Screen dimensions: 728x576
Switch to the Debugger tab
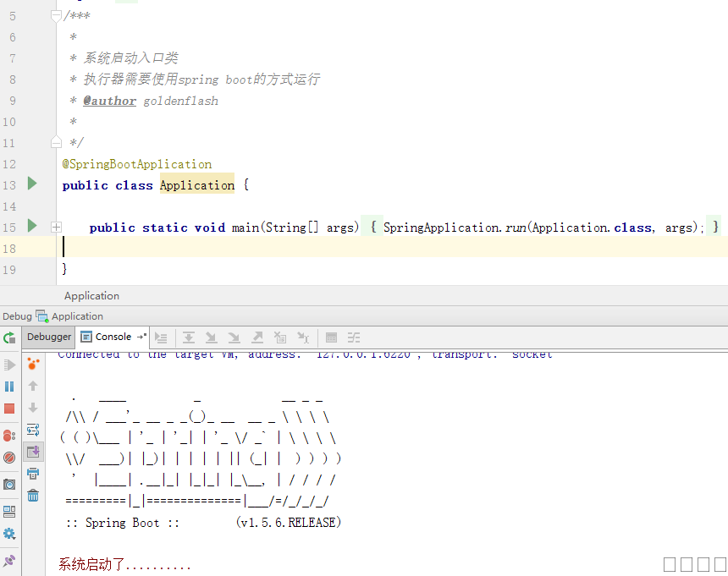point(49,337)
